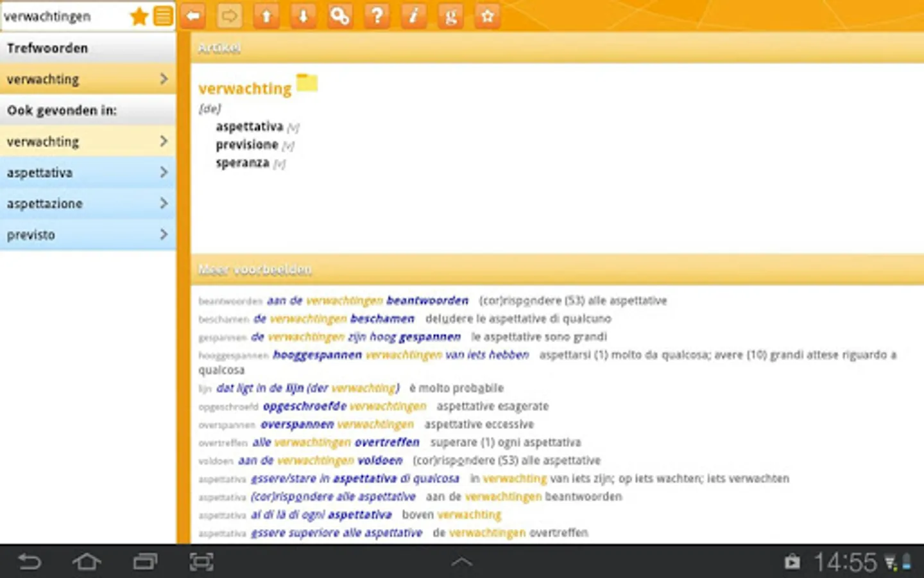Go back with the left arrow button
Screen dimensions: 924x578
coord(193,15)
